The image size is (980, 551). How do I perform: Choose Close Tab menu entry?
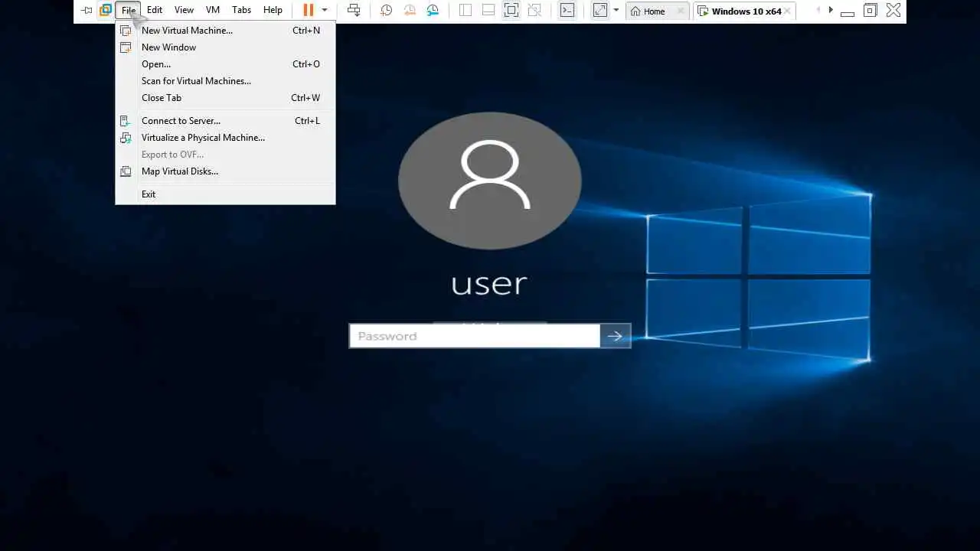[x=225, y=98]
